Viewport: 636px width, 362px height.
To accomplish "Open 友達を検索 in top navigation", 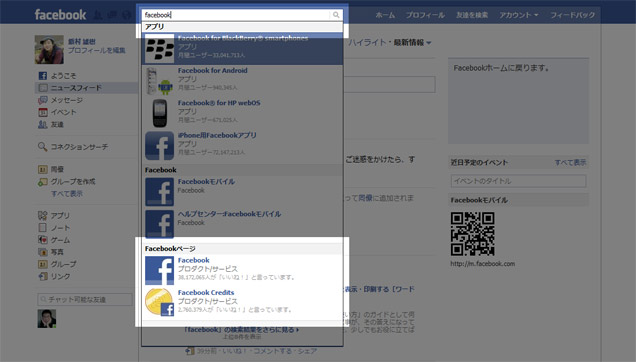I will (x=472, y=15).
